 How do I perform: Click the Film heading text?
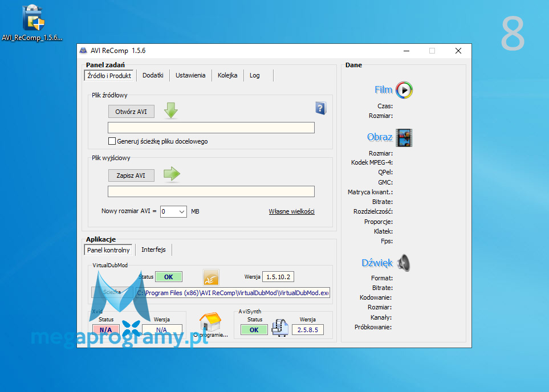384,90
